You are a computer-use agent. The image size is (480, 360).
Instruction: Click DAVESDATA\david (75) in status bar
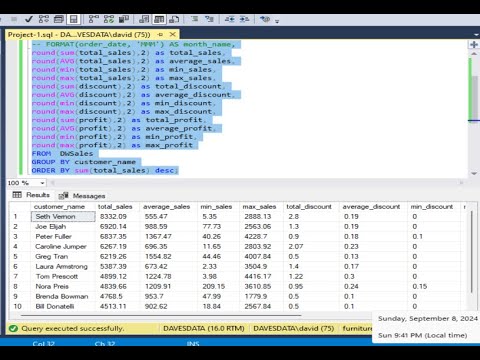click(294, 328)
